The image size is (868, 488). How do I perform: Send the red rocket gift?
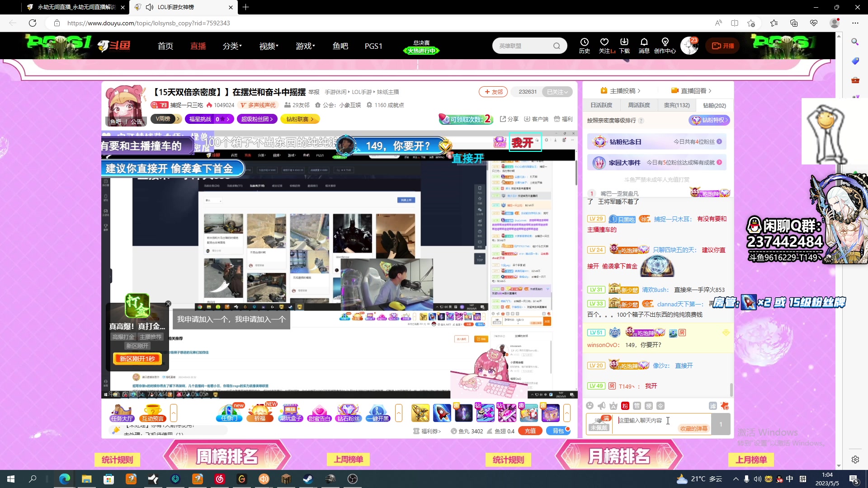(x=442, y=413)
